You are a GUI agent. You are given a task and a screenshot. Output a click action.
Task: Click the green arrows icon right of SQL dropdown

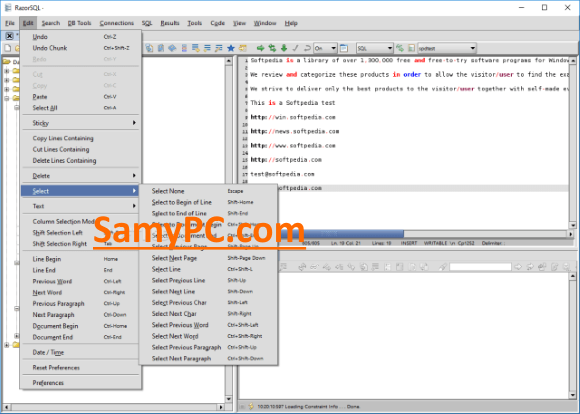click(x=400, y=48)
